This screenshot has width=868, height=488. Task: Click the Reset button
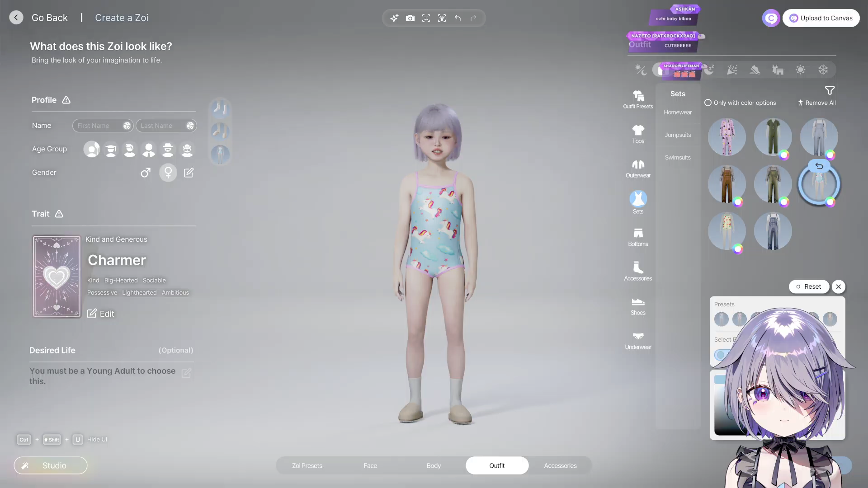pos(809,286)
